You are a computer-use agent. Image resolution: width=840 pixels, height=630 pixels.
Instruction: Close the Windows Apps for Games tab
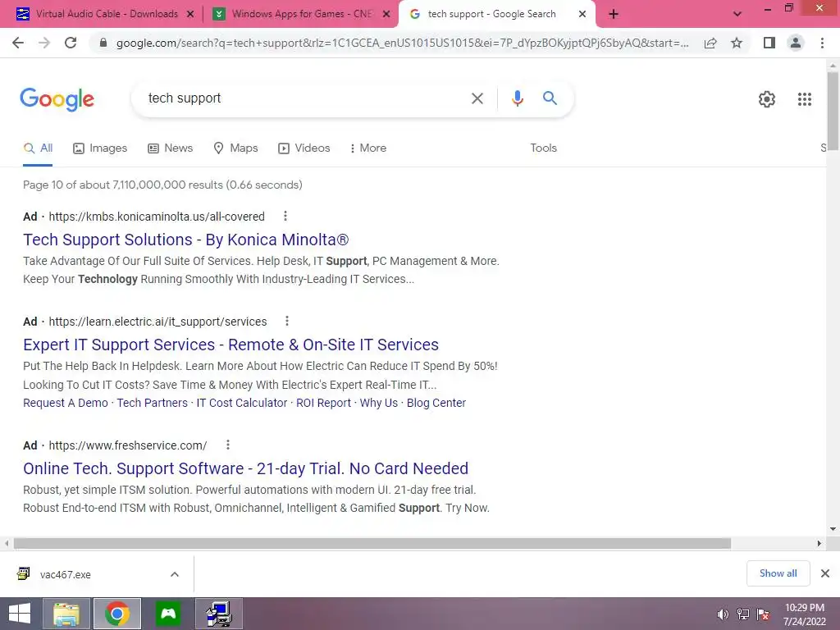click(386, 15)
